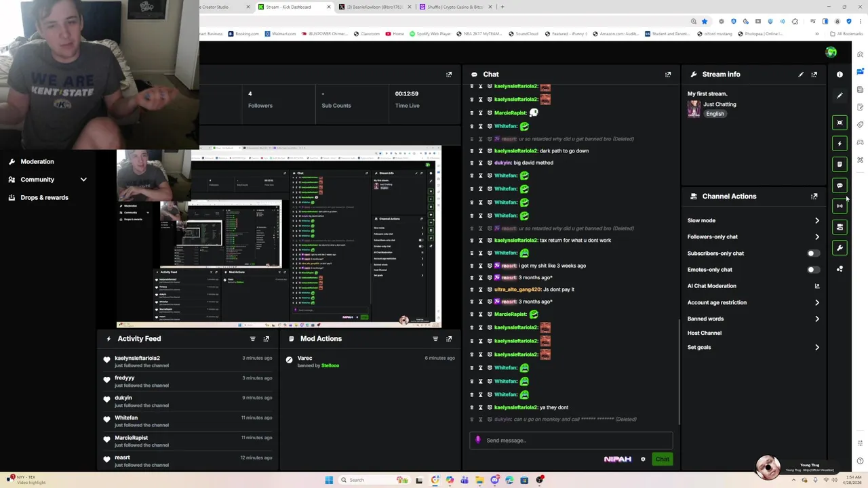Open profile avatar in dashboard header
Viewport: 868px width, 488px height.
click(x=831, y=52)
